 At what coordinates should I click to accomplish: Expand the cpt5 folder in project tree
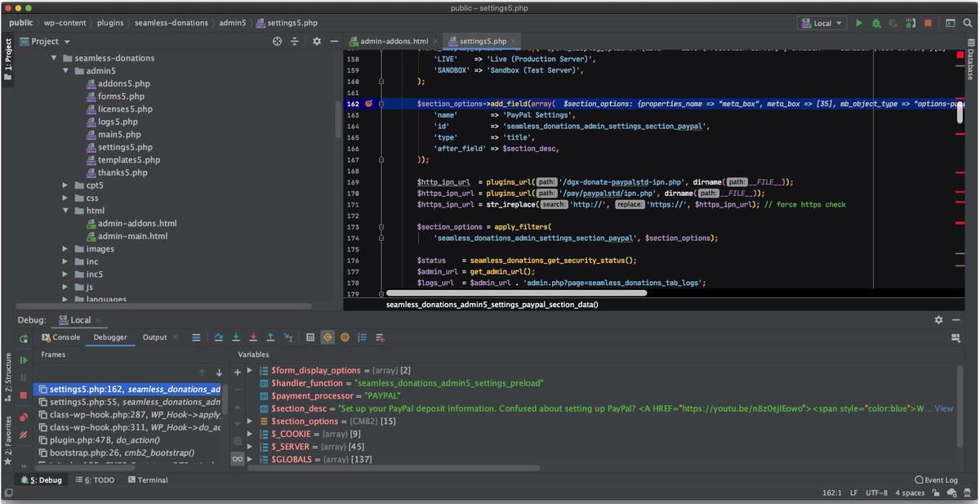click(x=66, y=185)
